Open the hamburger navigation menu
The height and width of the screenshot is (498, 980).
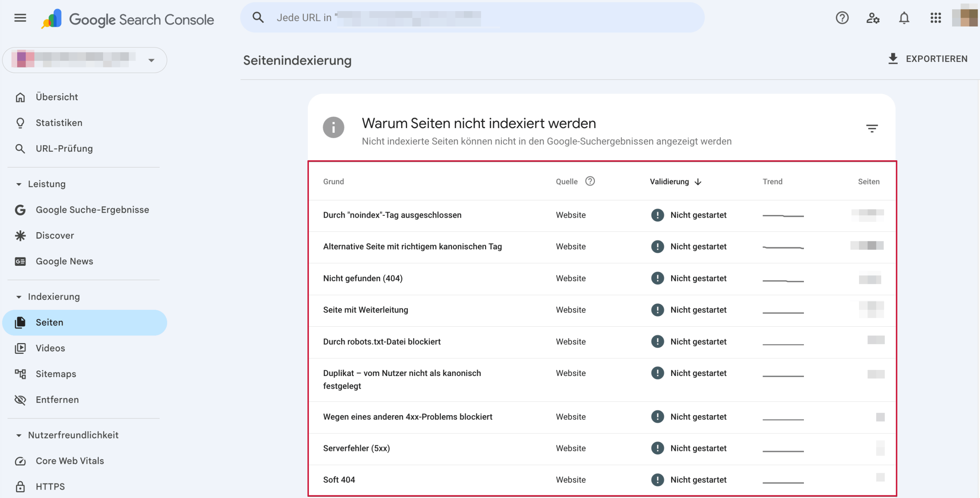20,18
